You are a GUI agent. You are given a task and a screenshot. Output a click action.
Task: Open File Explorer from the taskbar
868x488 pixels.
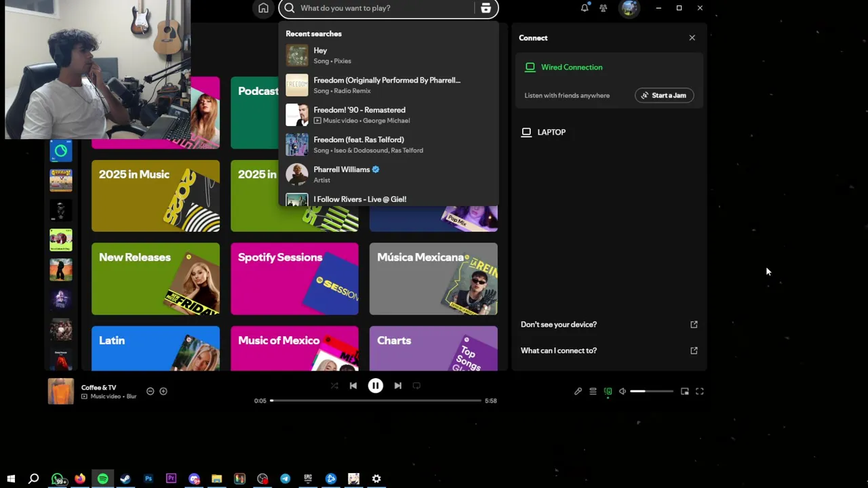click(216, 479)
